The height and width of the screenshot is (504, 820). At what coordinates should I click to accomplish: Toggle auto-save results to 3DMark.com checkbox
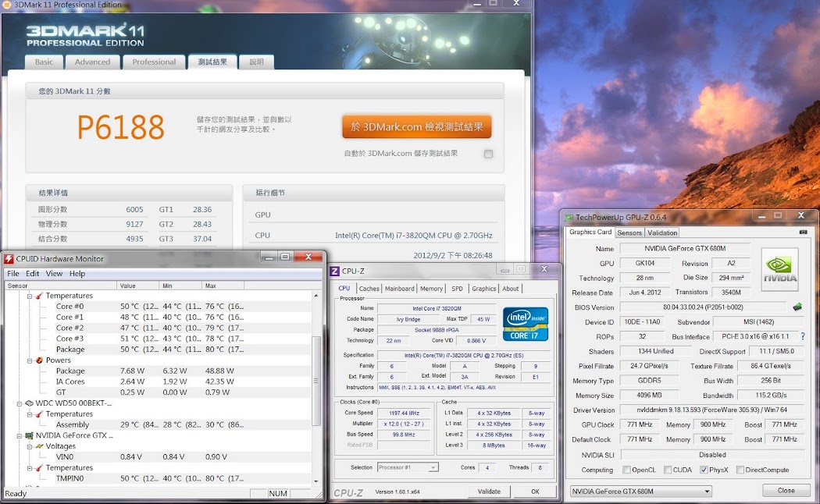(488, 154)
